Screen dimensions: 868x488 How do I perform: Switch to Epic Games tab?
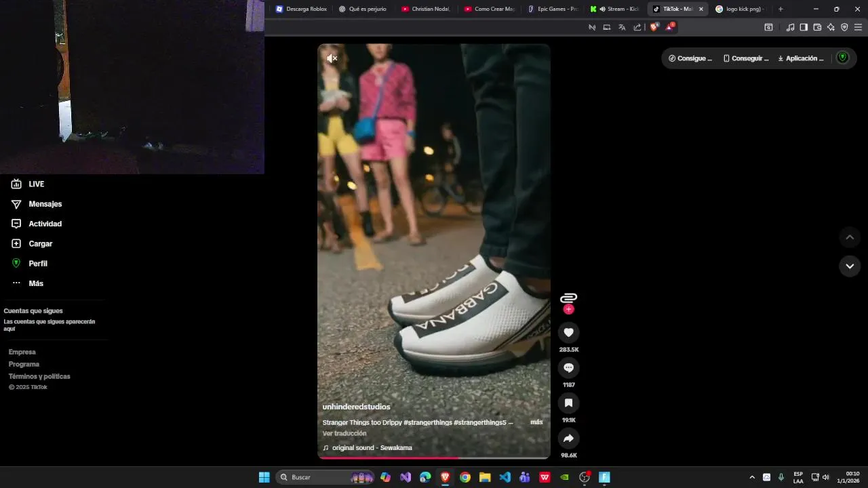pyautogui.click(x=552, y=9)
